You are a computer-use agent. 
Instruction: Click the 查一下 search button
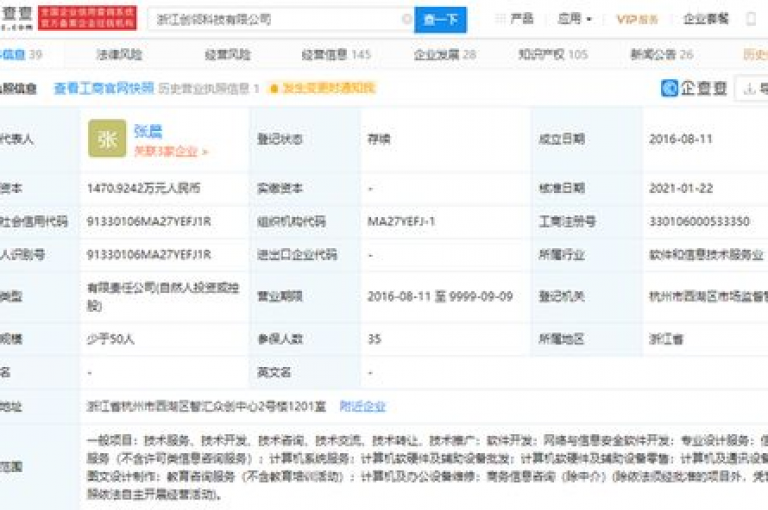coord(440,20)
